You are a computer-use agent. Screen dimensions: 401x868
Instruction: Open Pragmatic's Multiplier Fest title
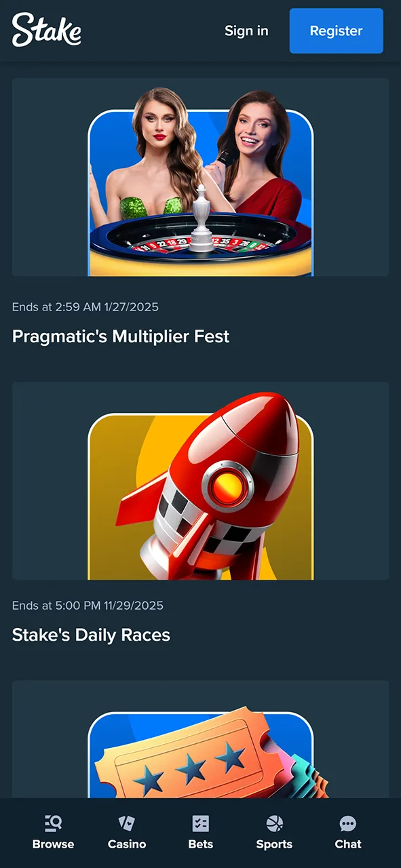click(x=121, y=336)
